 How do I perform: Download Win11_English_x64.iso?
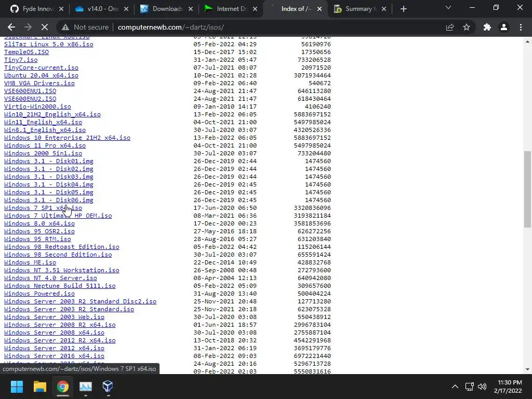coord(43,122)
